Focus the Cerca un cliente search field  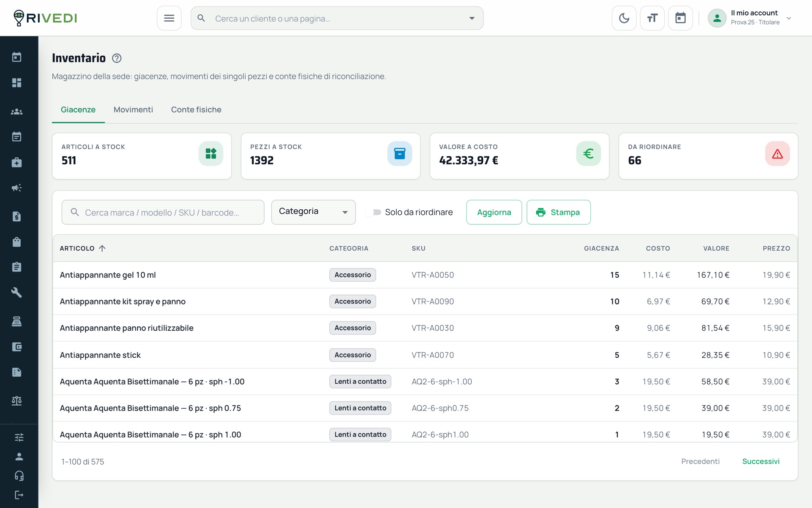click(337, 18)
